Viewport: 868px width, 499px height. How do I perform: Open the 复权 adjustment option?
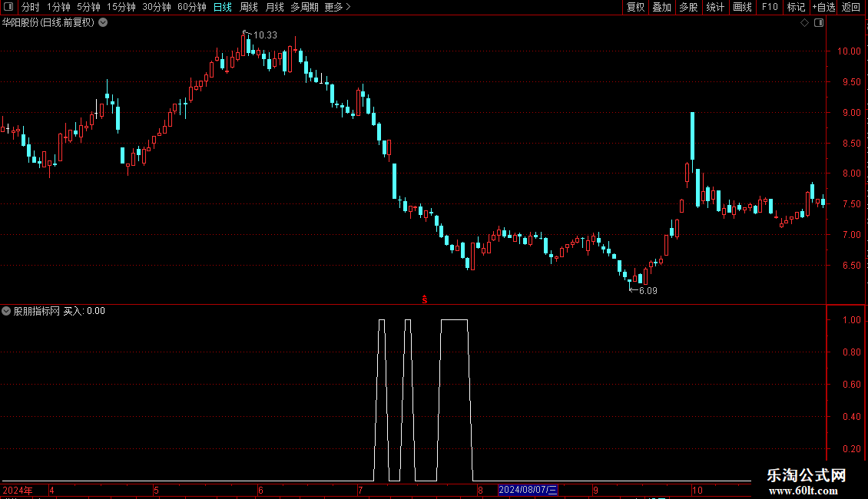(635, 7)
